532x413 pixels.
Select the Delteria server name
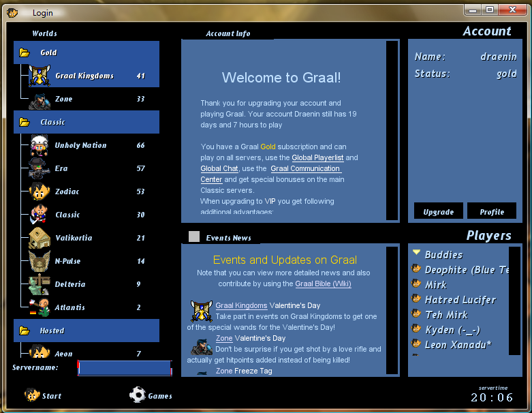coord(70,284)
